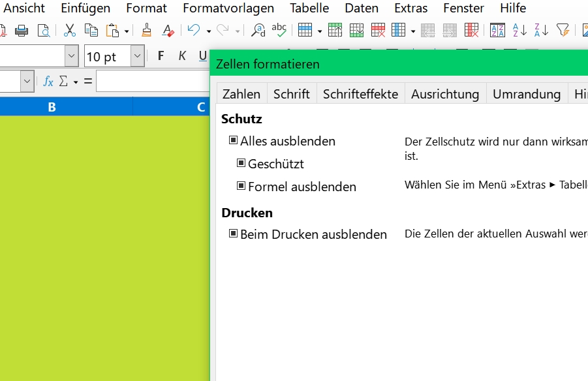Toggle the 'Formel ausblenden' checkbox

[x=241, y=186]
